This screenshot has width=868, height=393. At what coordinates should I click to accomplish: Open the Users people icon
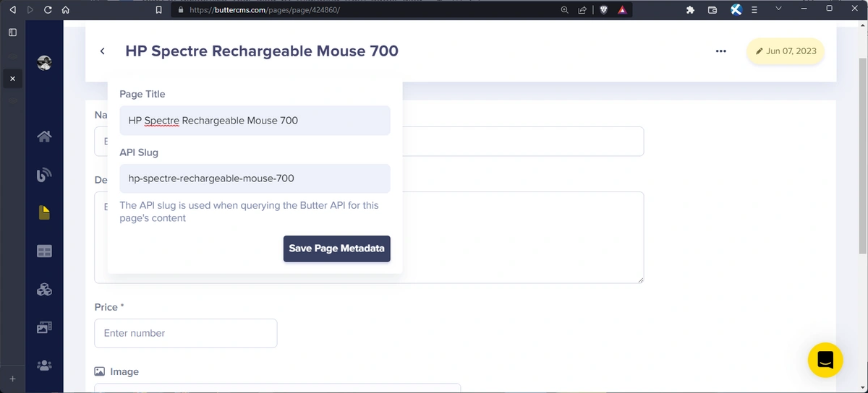click(44, 366)
